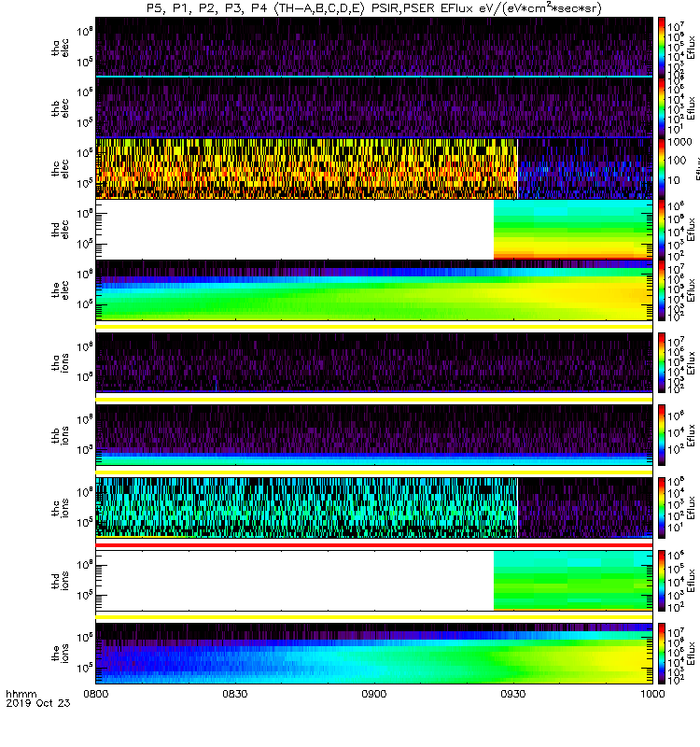Select the 'thb elec' panel label
This screenshot has height=747, width=700.
click(x=61, y=108)
